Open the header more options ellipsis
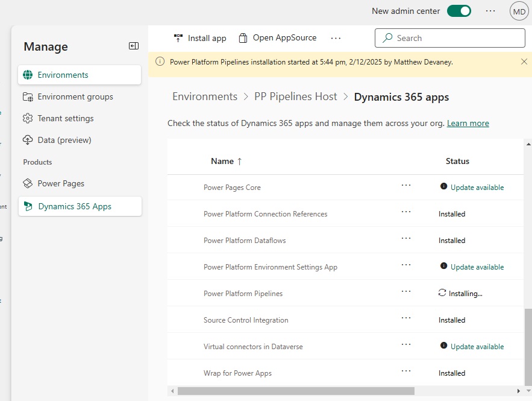This screenshot has height=401, width=532. (490, 11)
